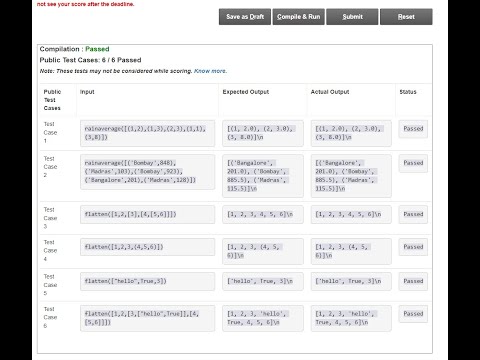Click Test Case 3 expected output list

tap(263, 214)
